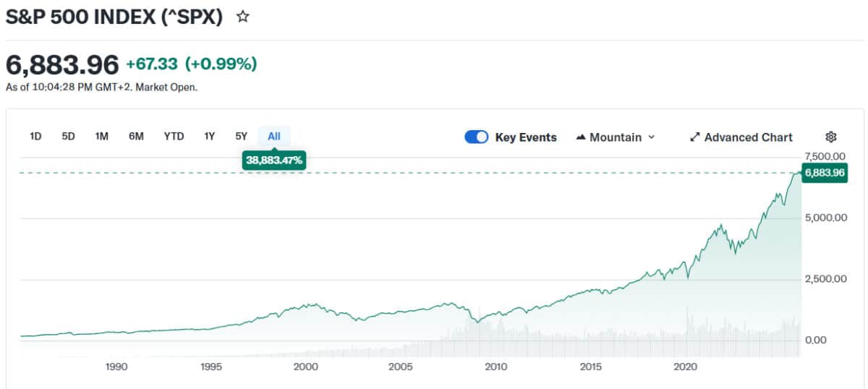Screen dimensions: 868x389
Task: Click the 2005 label on time axis
Action: (x=401, y=367)
